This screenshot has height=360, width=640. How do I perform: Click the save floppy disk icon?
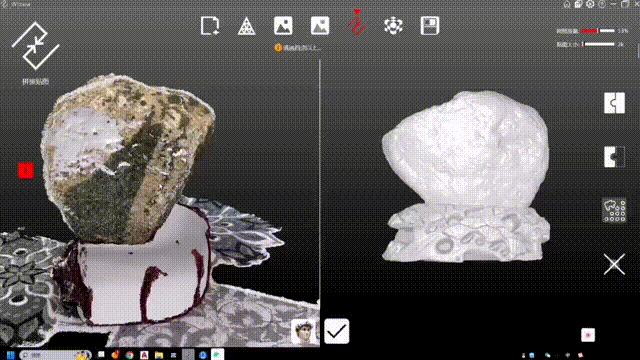pos(430,25)
